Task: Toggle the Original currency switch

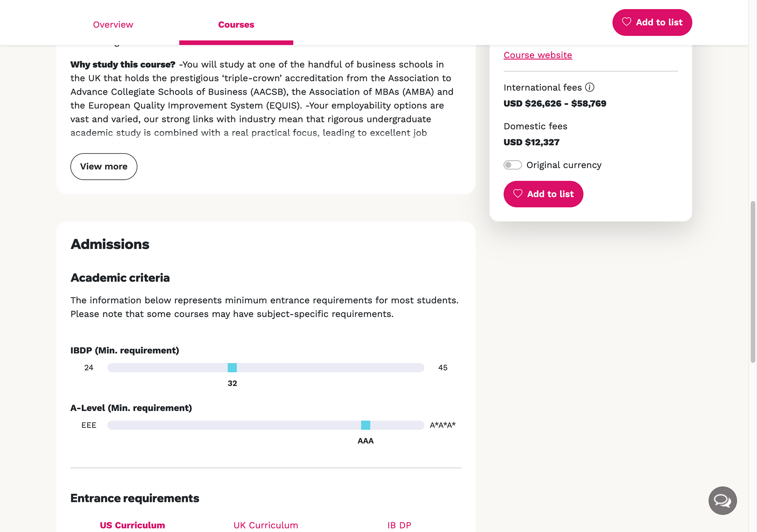Action: pos(513,165)
